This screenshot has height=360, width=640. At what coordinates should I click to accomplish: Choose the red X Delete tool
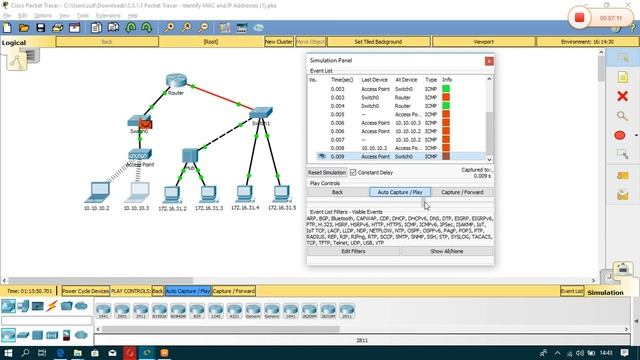coord(622,96)
